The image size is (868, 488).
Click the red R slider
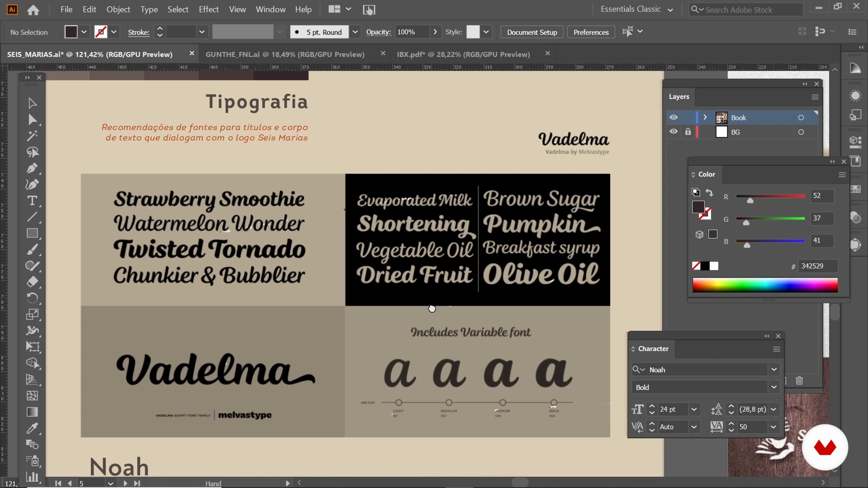(770, 196)
